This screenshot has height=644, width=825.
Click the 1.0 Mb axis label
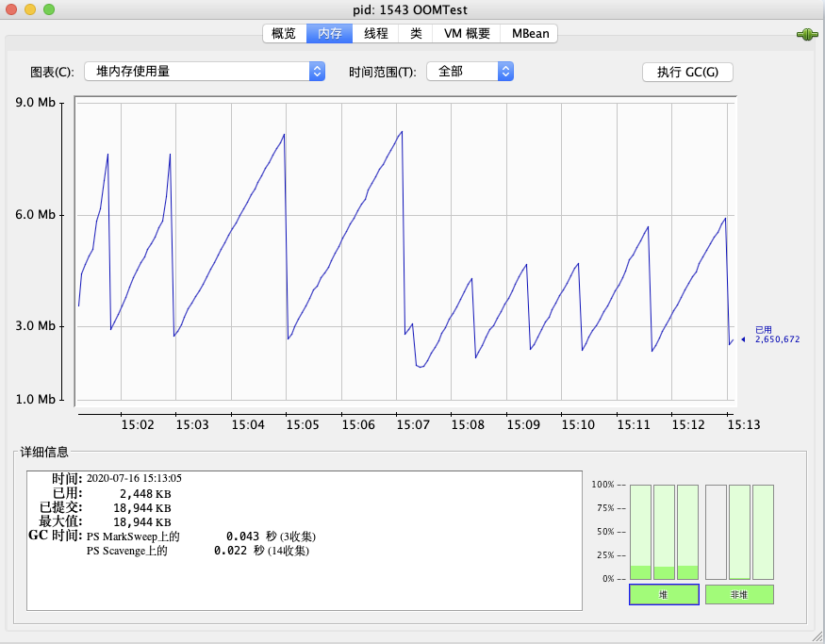(35, 400)
